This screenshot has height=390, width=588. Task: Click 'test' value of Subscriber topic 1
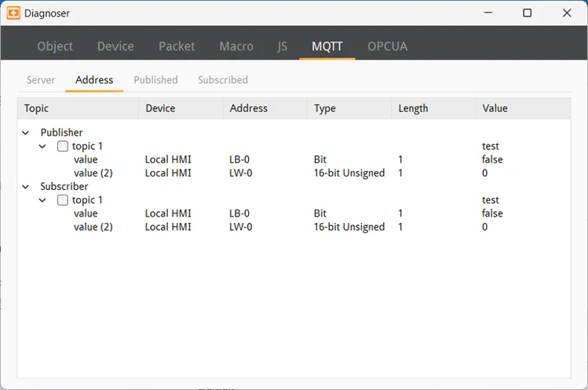click(491, 200)
